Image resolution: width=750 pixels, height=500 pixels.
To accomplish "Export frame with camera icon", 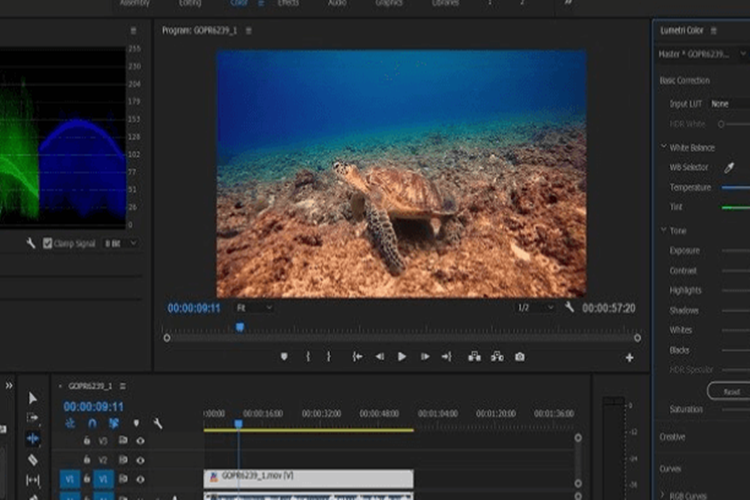I will 519,357.
